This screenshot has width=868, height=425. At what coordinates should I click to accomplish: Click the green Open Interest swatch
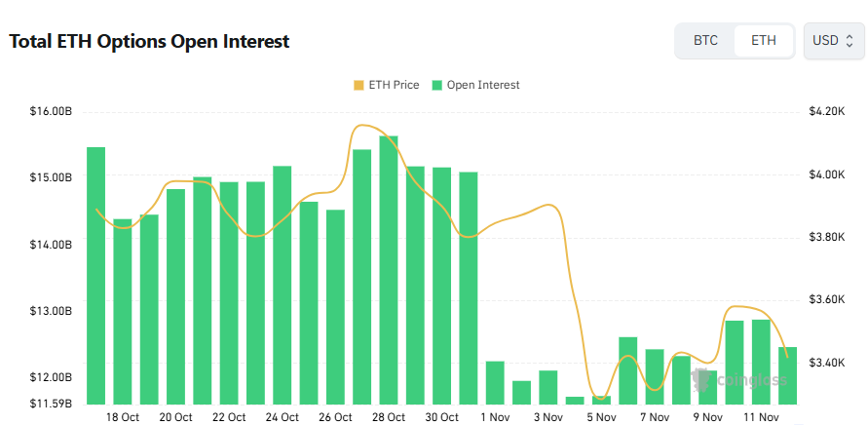[437, 85]
